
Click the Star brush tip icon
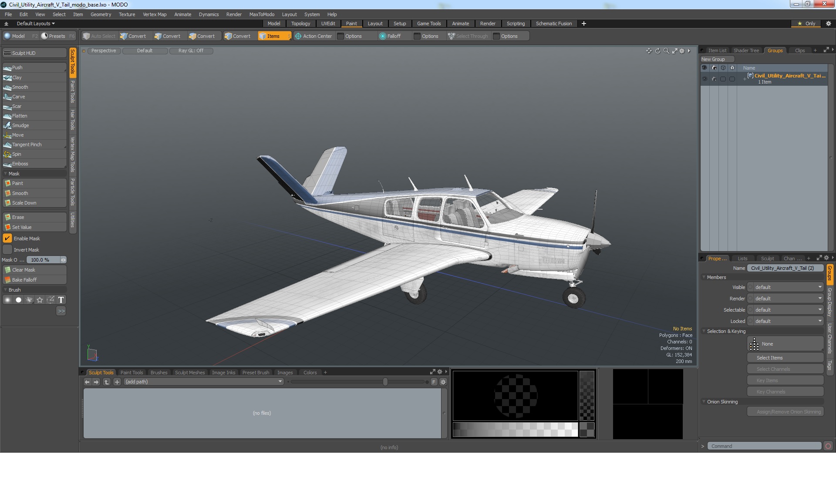click(40, 300)
